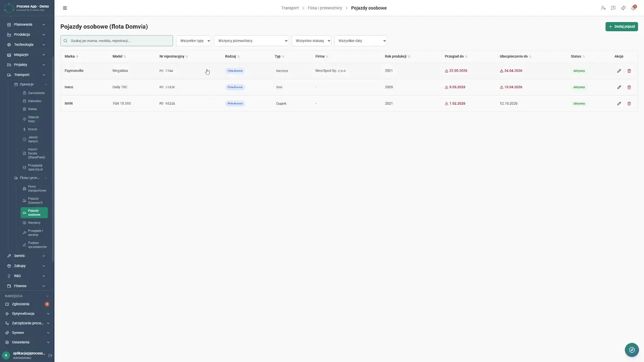The height and width of the screenshot is (362, 644).
Task: Open the compass help button bottom right
Action: [x=631, y=350]
